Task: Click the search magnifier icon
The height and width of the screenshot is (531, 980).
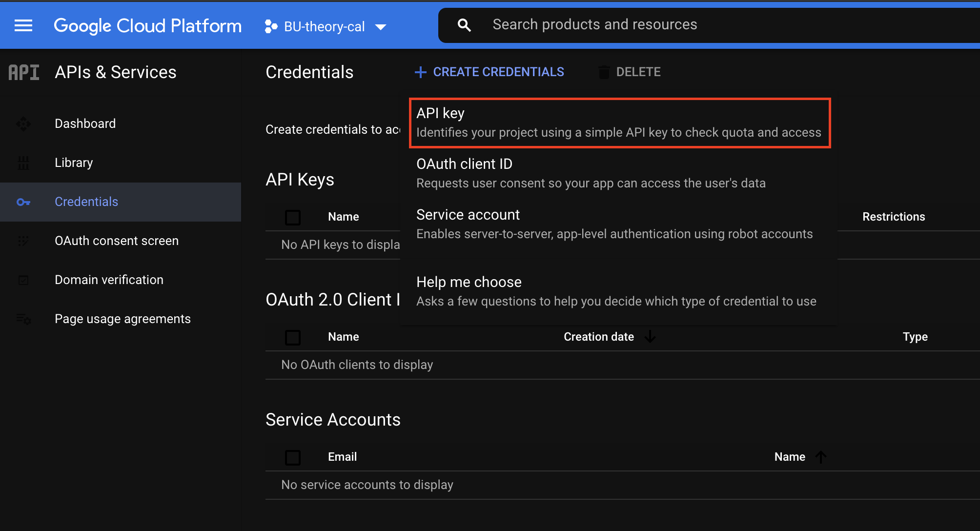Action: point(464,25)
